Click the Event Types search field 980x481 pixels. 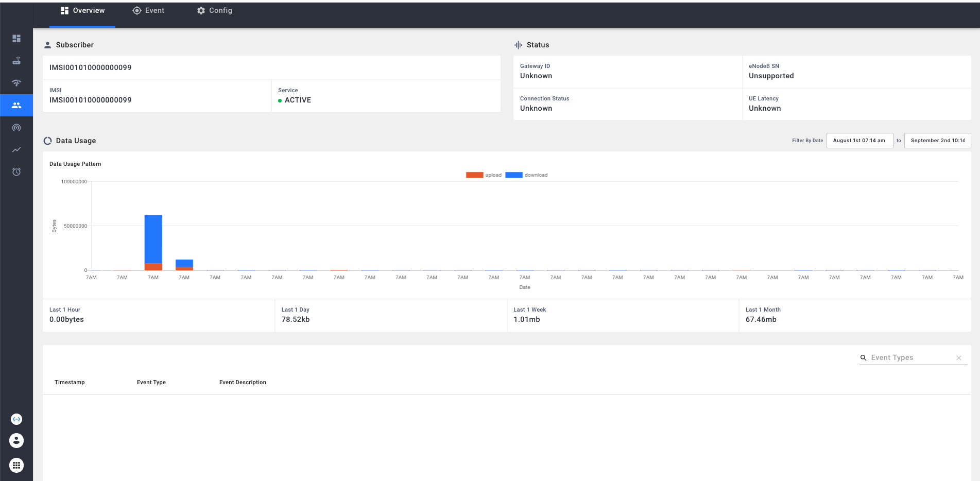(909, 358)
